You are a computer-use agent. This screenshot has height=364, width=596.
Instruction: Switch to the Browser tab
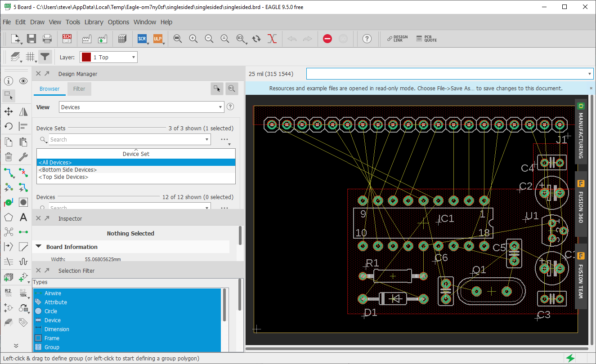click(x=49, y=89)
